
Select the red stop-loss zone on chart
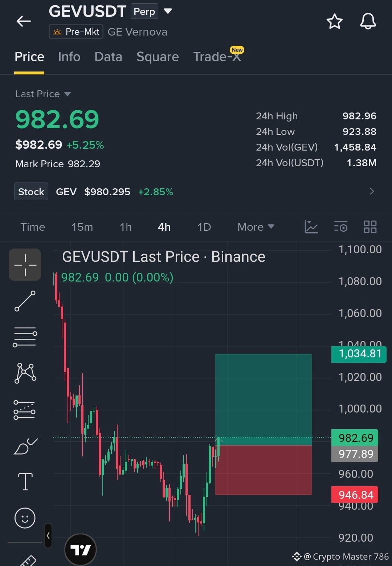264,470
